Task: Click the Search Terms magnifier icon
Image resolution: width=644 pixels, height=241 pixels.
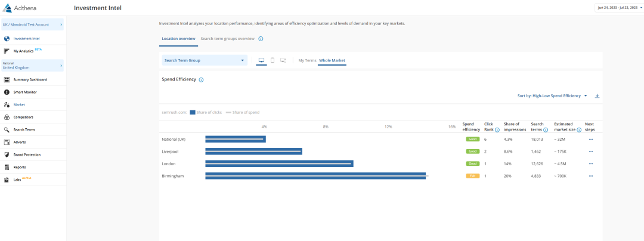Action: tap(7, 129)
